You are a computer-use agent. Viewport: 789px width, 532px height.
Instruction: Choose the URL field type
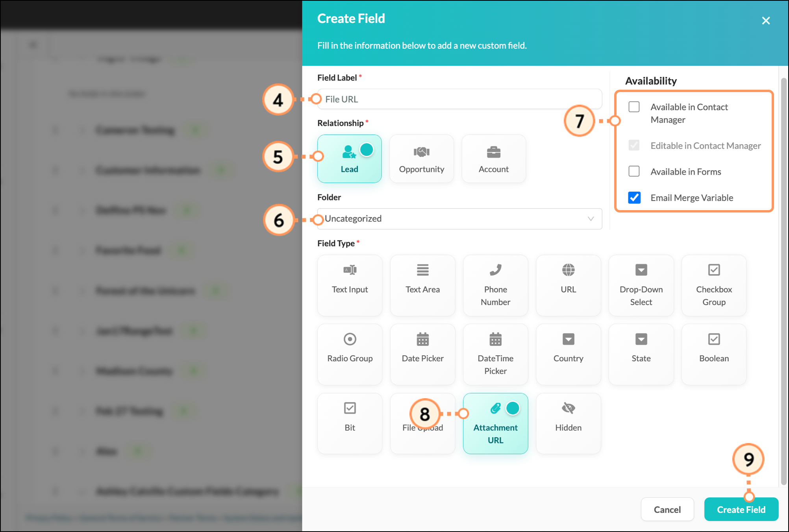568,285
